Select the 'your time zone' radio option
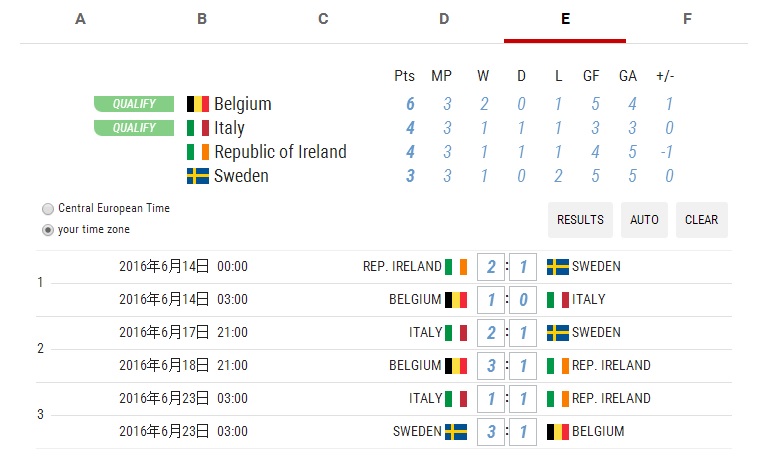The height and width of the screenshot is (467, 766). (x=48, y=230)
